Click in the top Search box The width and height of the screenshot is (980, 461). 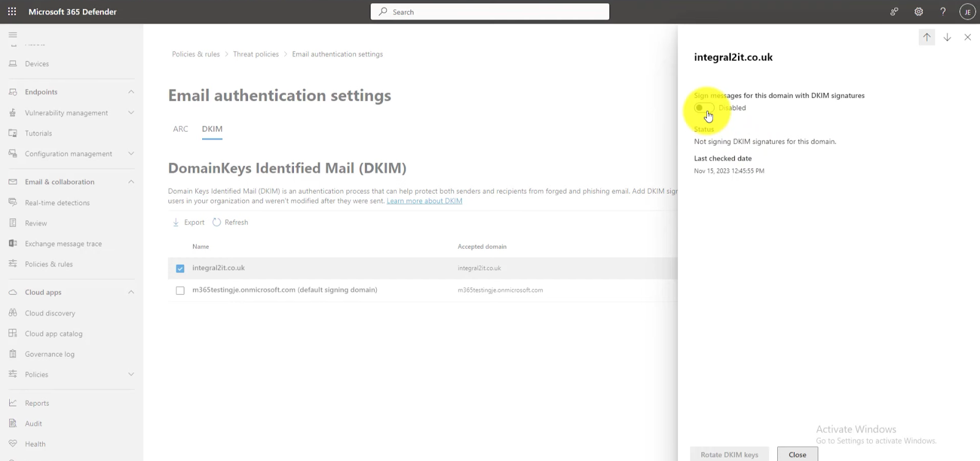coord(490,12)
